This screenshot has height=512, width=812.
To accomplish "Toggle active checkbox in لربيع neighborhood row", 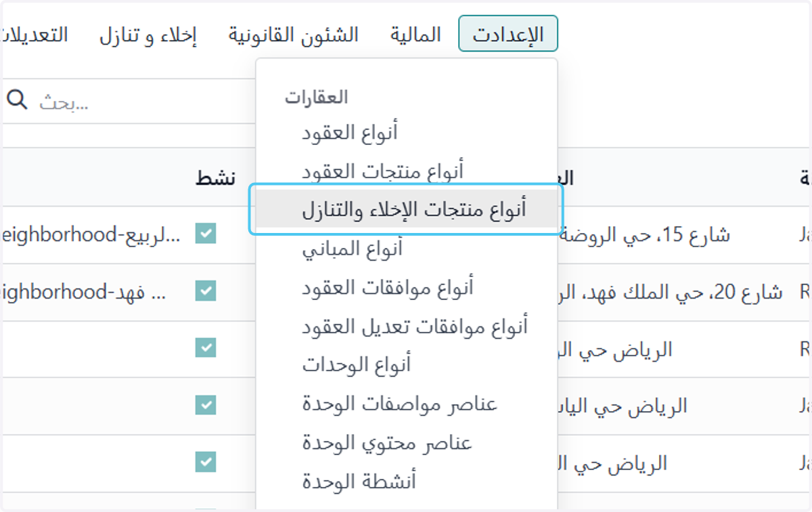I will click(206, 234).
